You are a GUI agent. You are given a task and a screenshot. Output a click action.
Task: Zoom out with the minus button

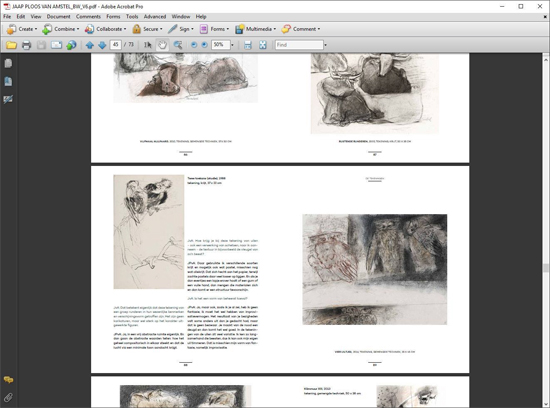[194, 45]
